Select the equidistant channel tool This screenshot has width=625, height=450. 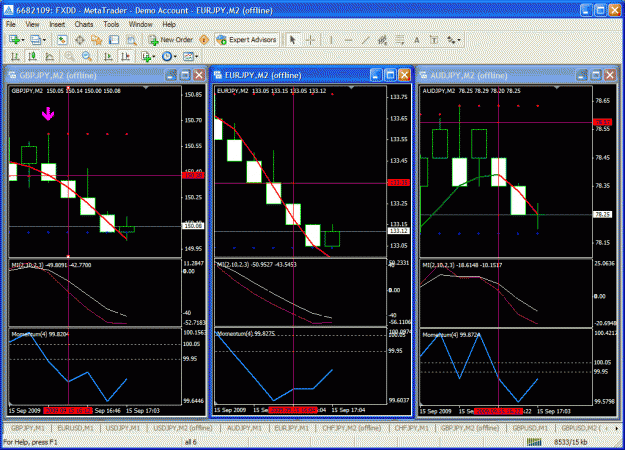click(x=383, y=40)
